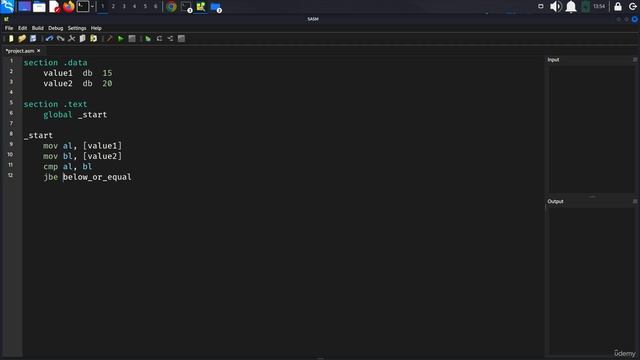
Task: Launch Firefox from the top panel
Action: [69, 7]
